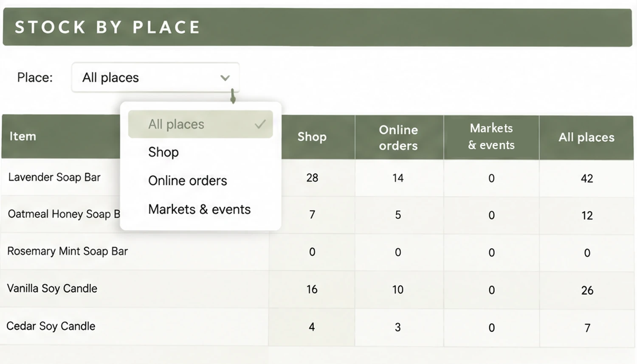Click Cedar Soy Candle Shop value 4

tap(312, 327)
